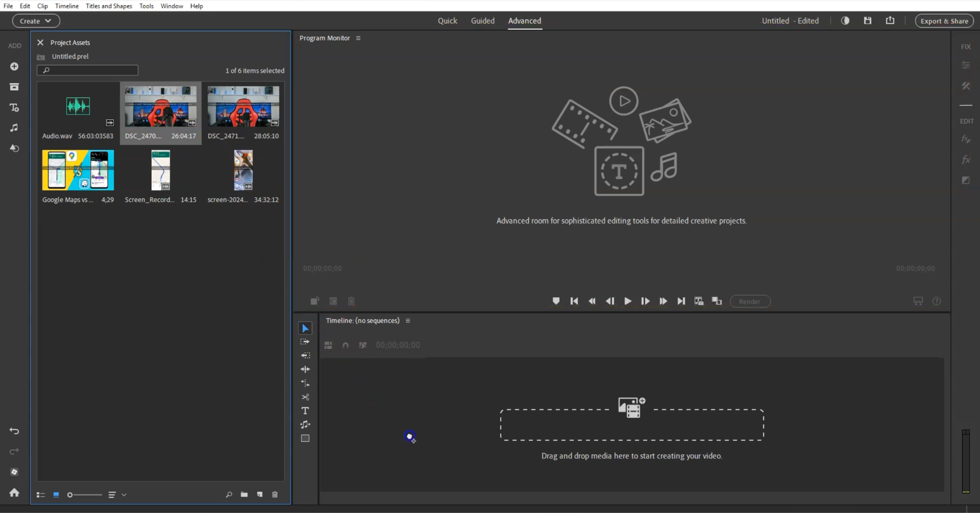The image size is (980, 513).
Task: Open the Applied Effects panel under EDIT
Action: click(966, 139)
